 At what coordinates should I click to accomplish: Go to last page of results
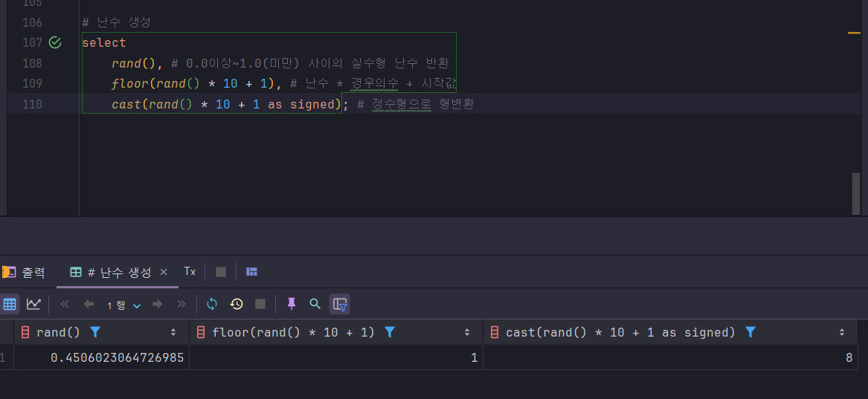point(181,304)
